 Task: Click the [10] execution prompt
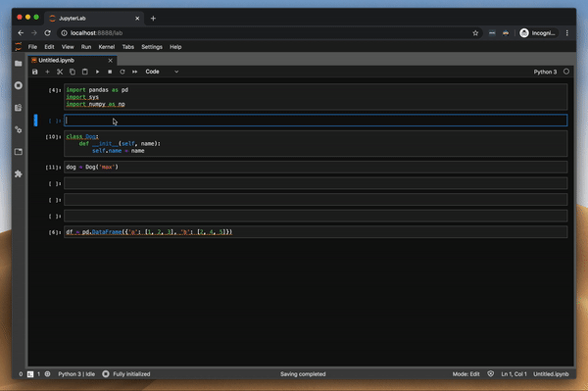(x=53, y=137)
